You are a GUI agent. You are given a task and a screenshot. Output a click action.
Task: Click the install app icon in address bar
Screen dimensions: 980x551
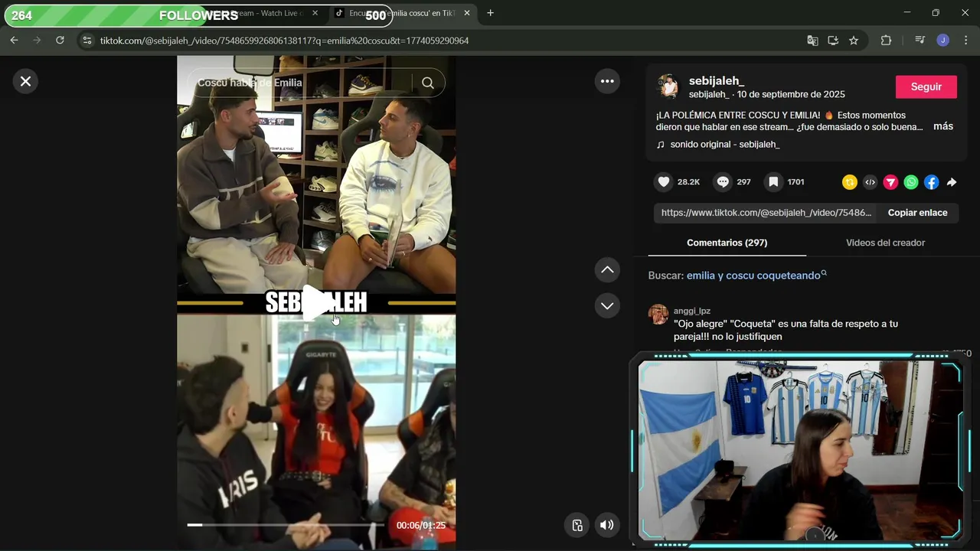pos(833,41)
